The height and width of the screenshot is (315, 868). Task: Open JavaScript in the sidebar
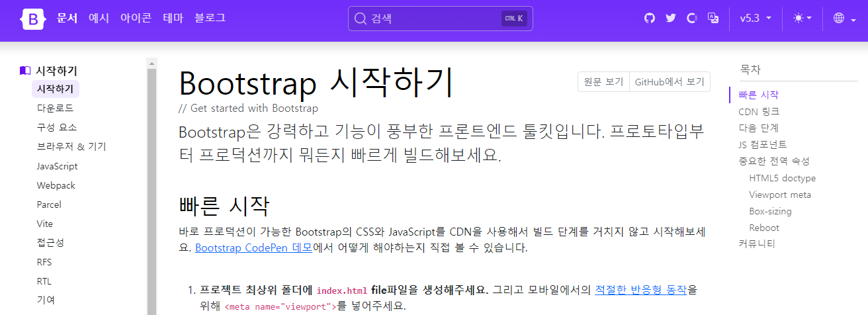[x=57, y=166]
